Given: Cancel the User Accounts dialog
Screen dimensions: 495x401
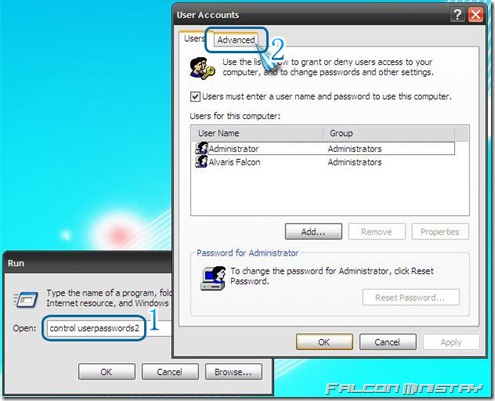Looking at the screenshot, I should pos(388,342).
